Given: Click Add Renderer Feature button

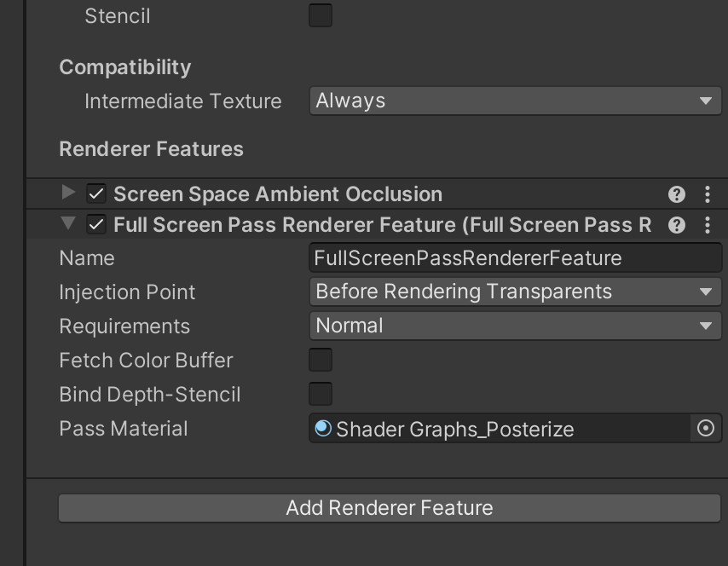Looking at the screenshot, I should click(x=390, y=508).
